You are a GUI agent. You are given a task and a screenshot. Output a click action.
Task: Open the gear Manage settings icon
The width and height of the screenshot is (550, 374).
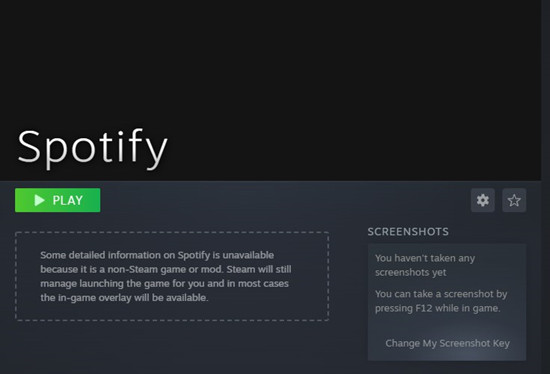pos(483,200)
